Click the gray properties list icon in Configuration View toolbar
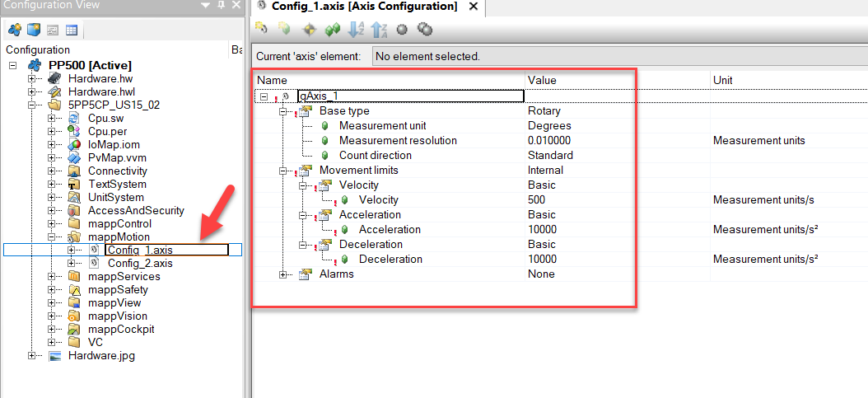The height and width of the screenshot is (398, 868). (53, 30)
